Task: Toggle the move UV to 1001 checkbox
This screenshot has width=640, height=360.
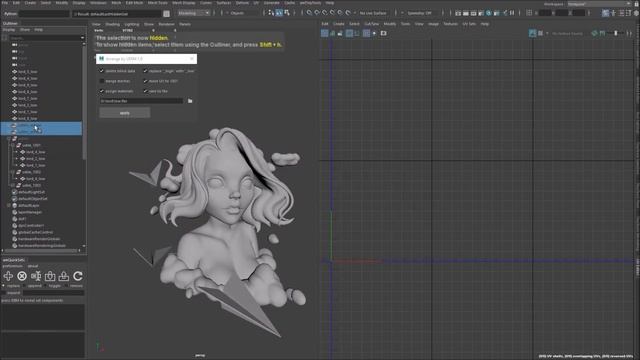Action: point(145,81)
